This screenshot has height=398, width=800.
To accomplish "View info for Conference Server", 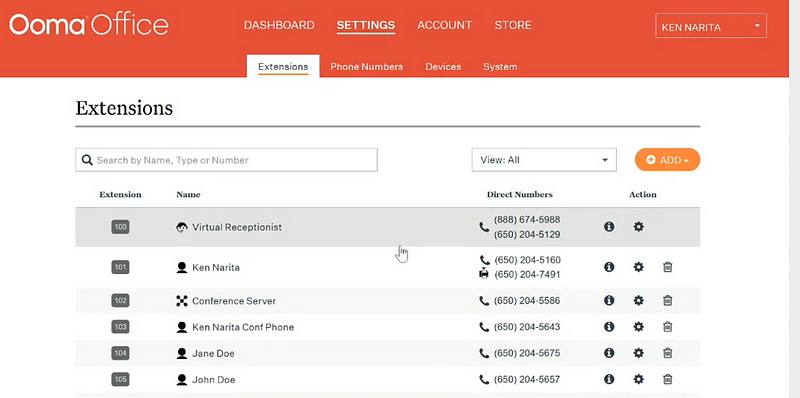I will 609,301.
